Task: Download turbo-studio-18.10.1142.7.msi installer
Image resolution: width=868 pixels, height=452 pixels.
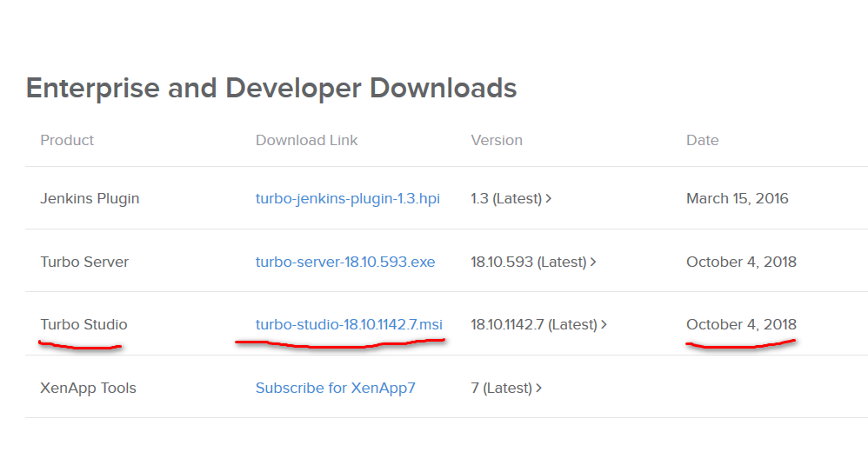Action: pos(349,324)
